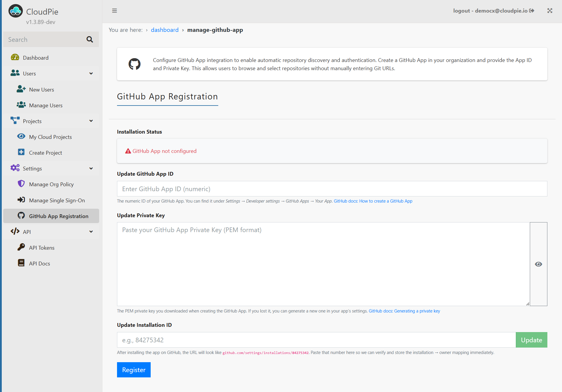
Task: Collapse the API menu chevron
Action: point(91,232)
